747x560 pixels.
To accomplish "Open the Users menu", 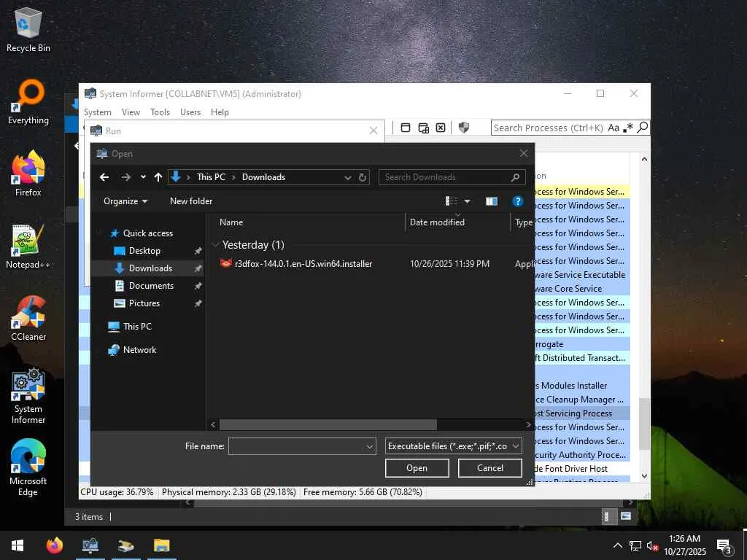I will point(190,112).
